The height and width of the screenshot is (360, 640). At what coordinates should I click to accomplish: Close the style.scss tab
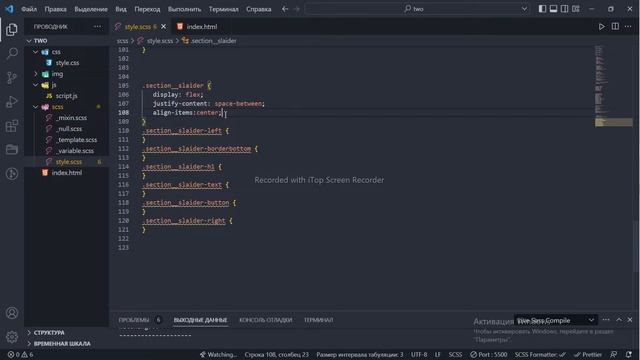coord(163,27)
